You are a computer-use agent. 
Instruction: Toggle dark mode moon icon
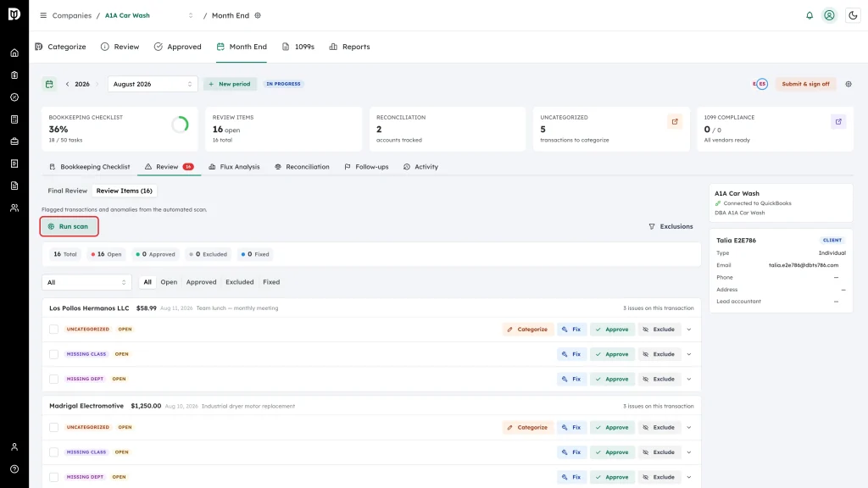tap(853, 15)
